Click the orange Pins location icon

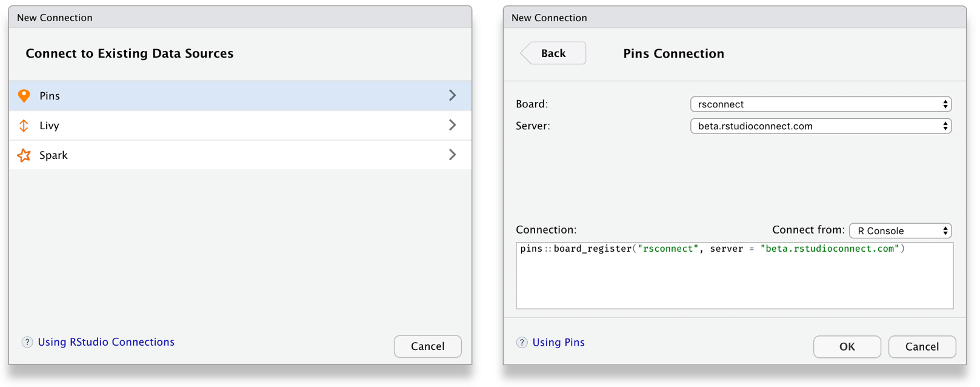pyautogui.click(x=24, y=96)
